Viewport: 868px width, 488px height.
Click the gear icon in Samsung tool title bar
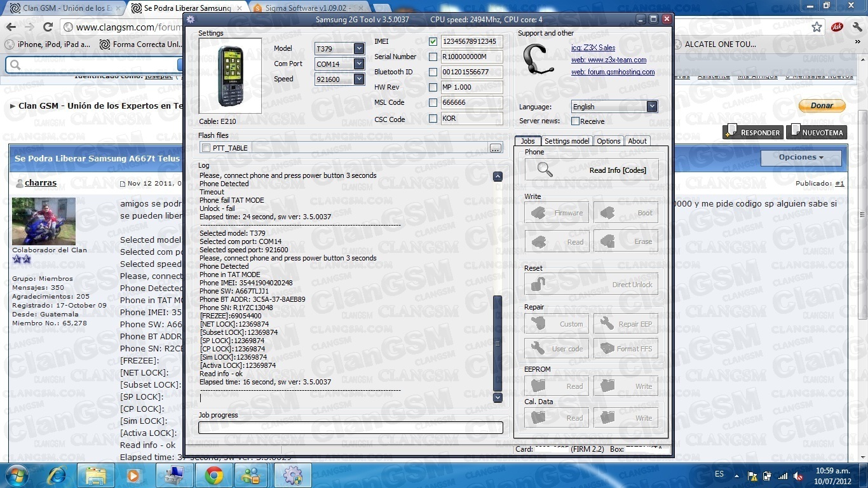(191, 19)
